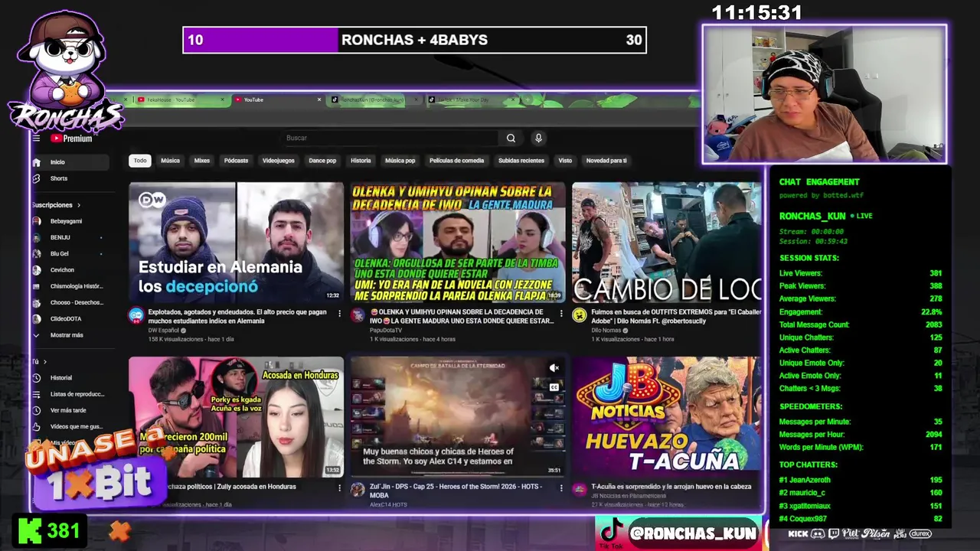Click the PapuDotaTV channel avatar

358,315
